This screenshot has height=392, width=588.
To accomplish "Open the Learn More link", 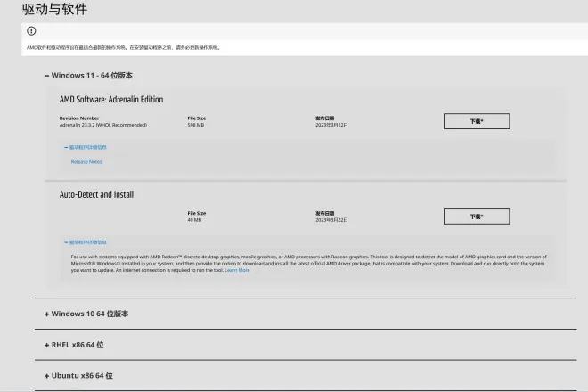I will (237, 270).
